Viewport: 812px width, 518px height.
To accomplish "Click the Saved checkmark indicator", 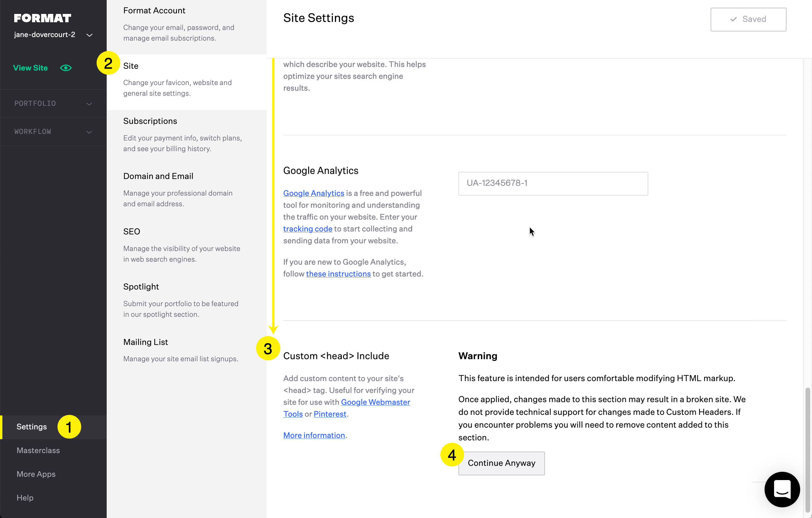I will pyautogui.click(x=748, y=19).
